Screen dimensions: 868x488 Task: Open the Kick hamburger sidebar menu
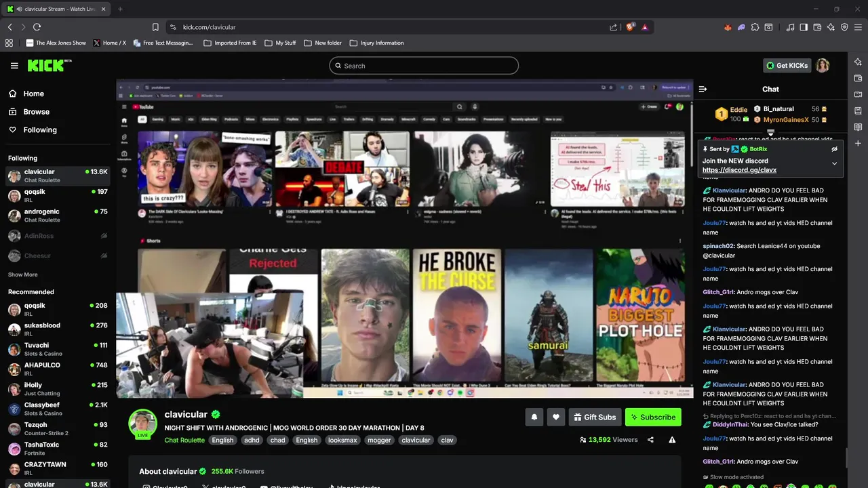pyautogui.click(x=14, y=66)
